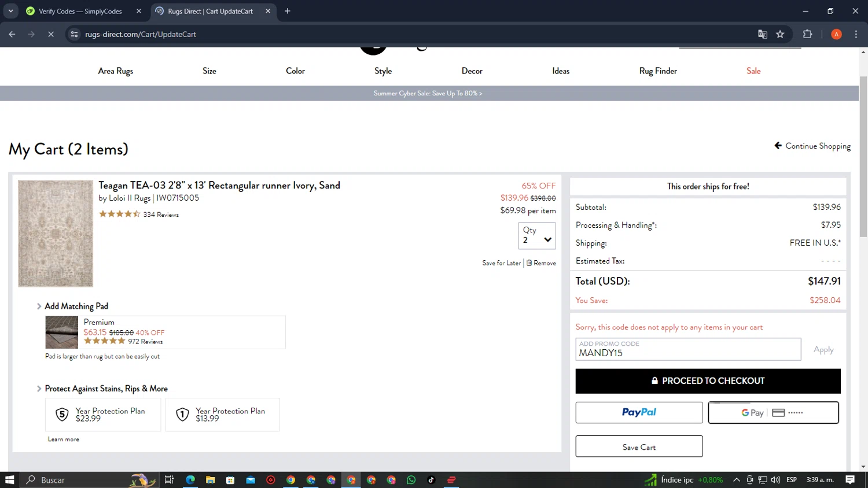
Task: Open Microsoft Edge from taskbar
Action: point(190,480)
